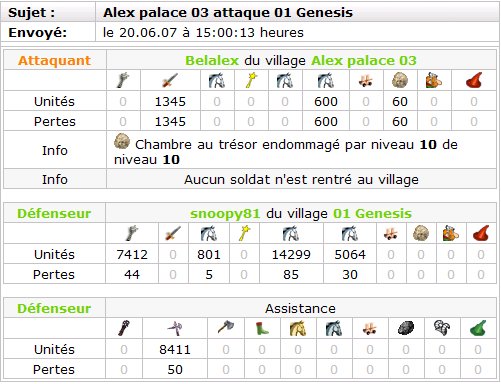Click snoopy81's Phalanx icon above 7412

132,233
